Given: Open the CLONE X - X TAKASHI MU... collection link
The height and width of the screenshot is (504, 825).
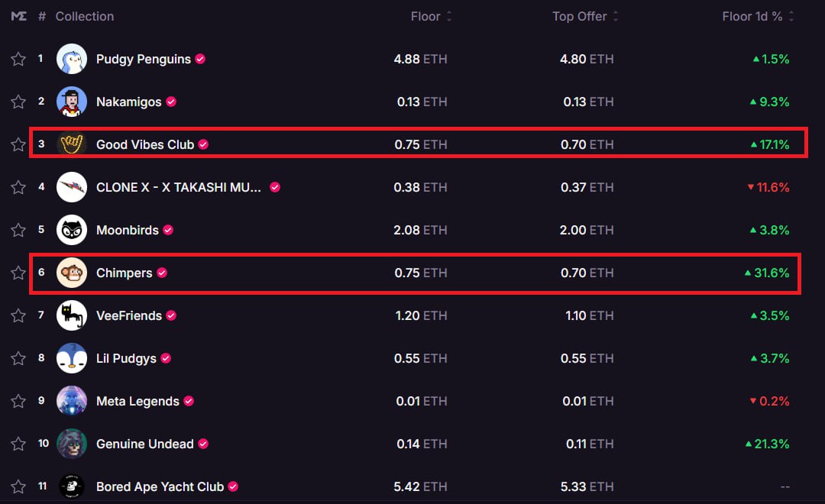Looking at the screenshot, I should tap(180, 187).
